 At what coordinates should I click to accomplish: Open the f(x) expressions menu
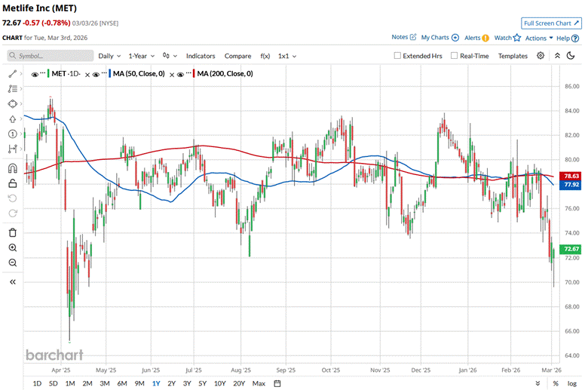click(x=265, y=56)
